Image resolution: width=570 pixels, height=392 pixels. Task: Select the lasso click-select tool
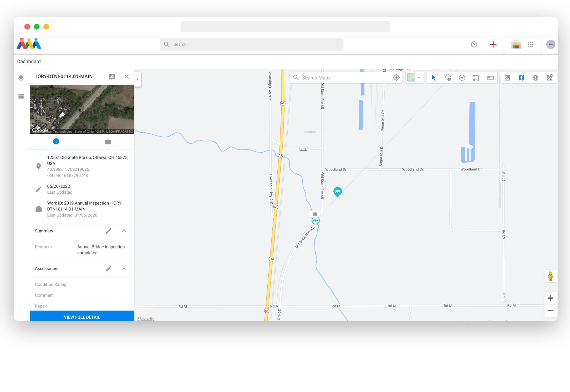(x=448, y=78)
